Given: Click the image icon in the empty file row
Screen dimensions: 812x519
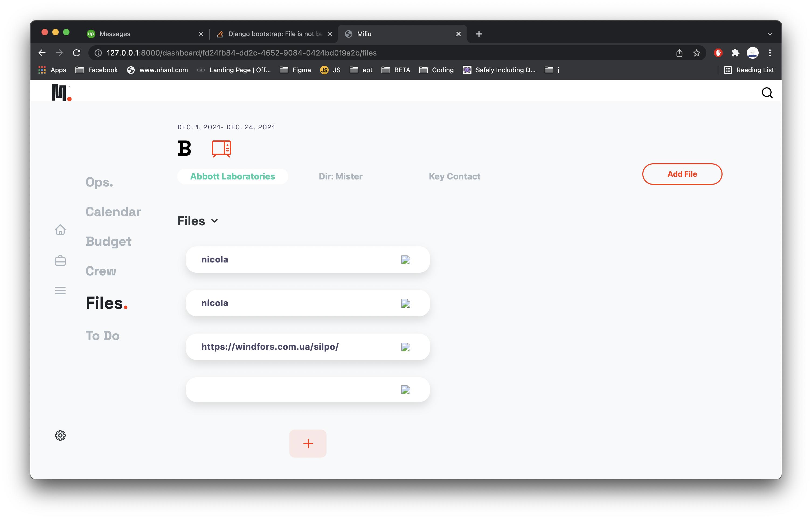Looking at the screenshot, I should point(406,390).
